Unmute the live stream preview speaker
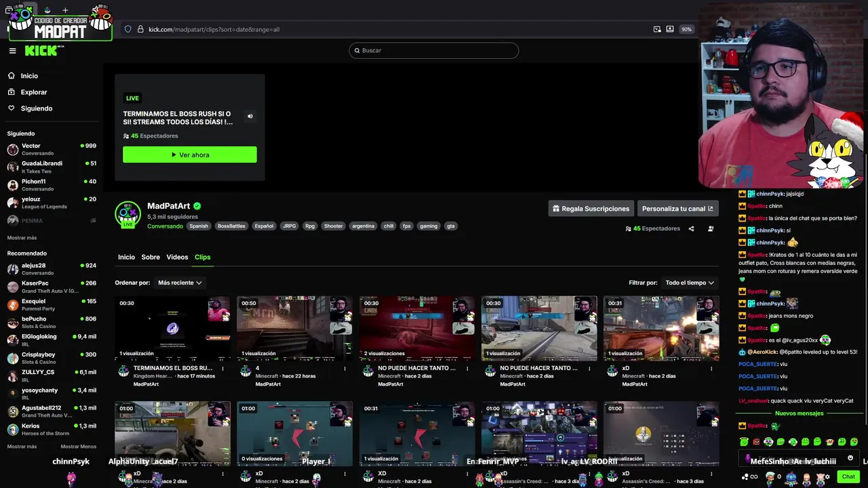The height and width of the screenshot is (488, 868). (x=250, y=117)
